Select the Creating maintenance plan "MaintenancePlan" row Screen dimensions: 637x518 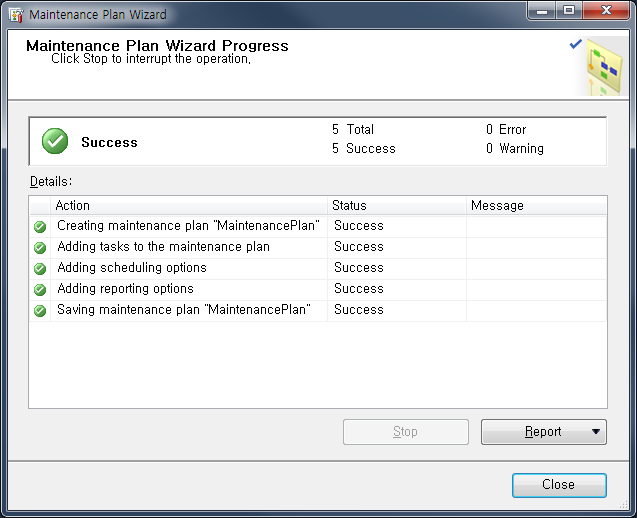(x=318, y=226)
